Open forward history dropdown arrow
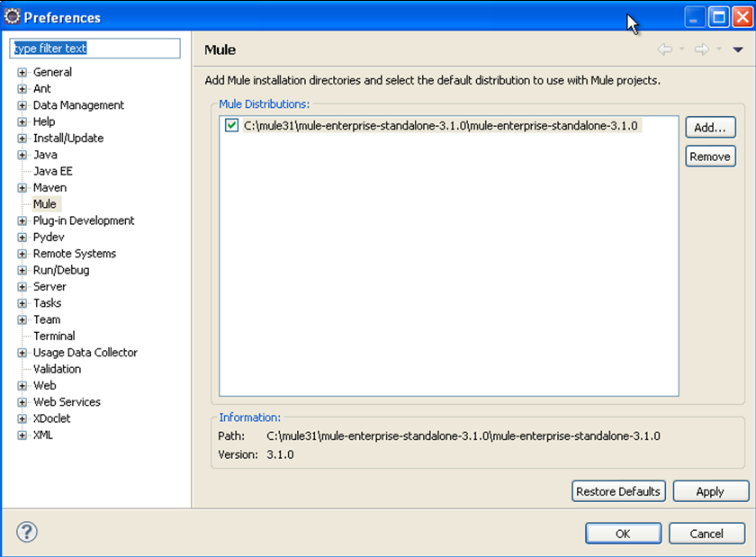 (718, 49)
